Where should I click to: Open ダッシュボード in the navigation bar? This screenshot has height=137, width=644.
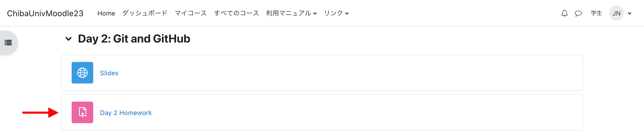145,13
